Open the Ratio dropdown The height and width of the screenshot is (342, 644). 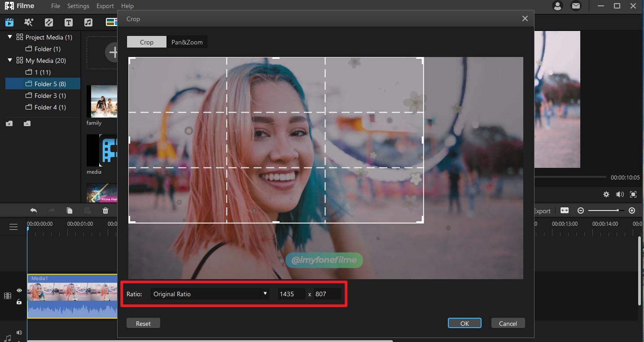pos(210,294)
